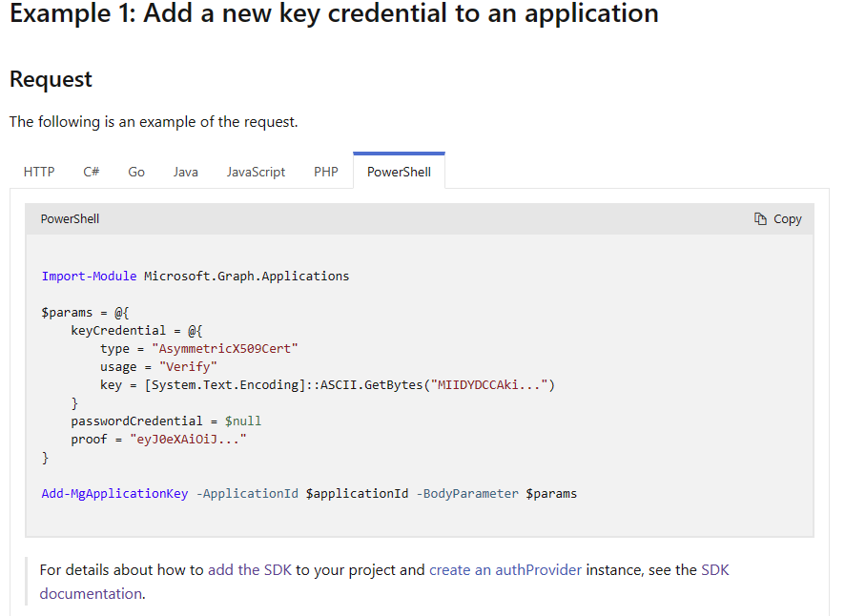Image resolution: width=845 pixels, height=616 pixels.
Task: Switch to the C# tab
Action: [91, 172]
